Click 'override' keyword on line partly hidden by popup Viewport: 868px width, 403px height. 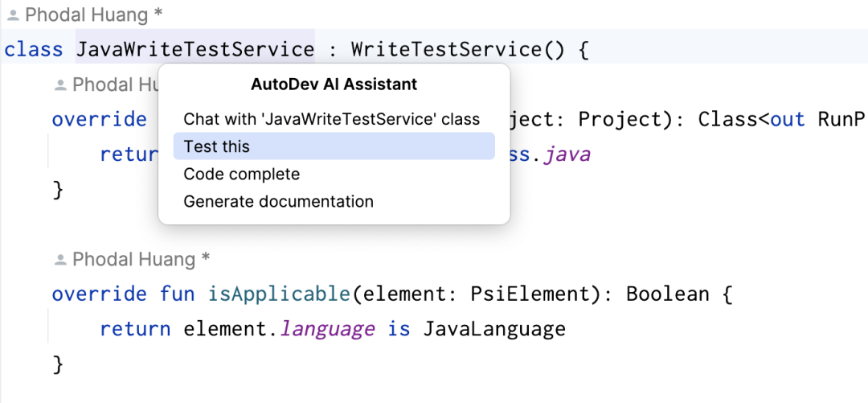100,120
